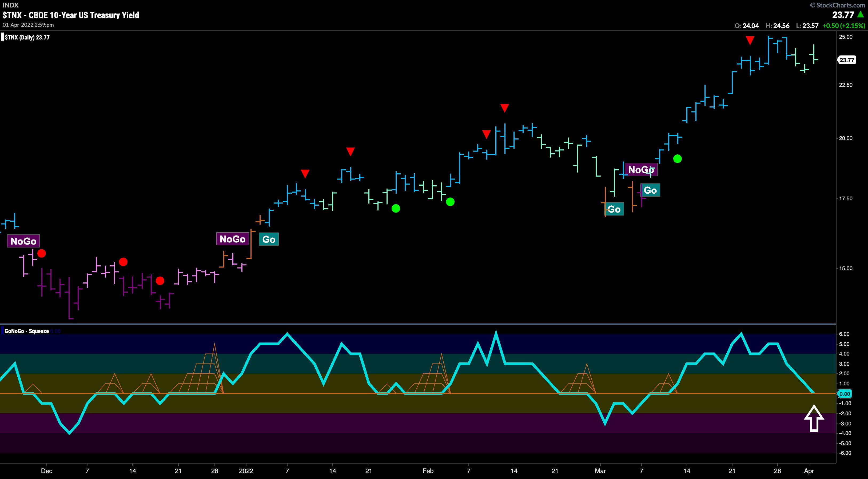This screenshot has height=479, width=868.
Task: Click the red triangle above the mid-January peak
Action: 351,151
